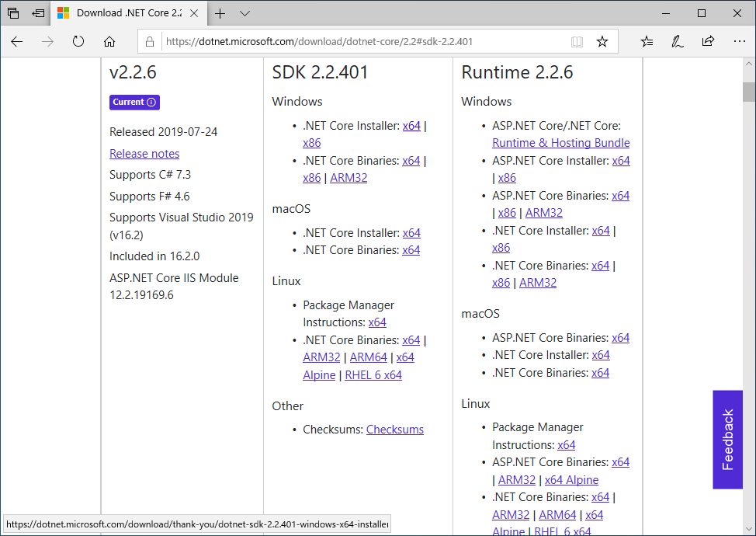This screenshot has width=756, height=536.
Task: Navigate to the browser home page
Action: 109,42
